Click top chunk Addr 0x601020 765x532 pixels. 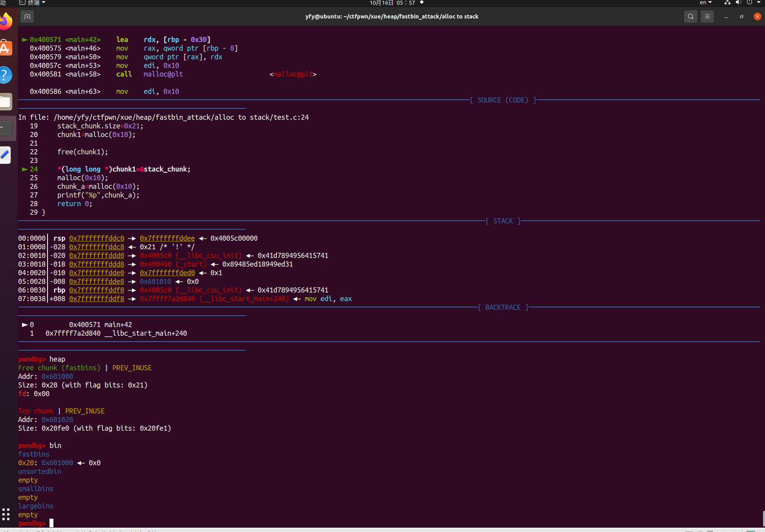[x=57, y=420]
